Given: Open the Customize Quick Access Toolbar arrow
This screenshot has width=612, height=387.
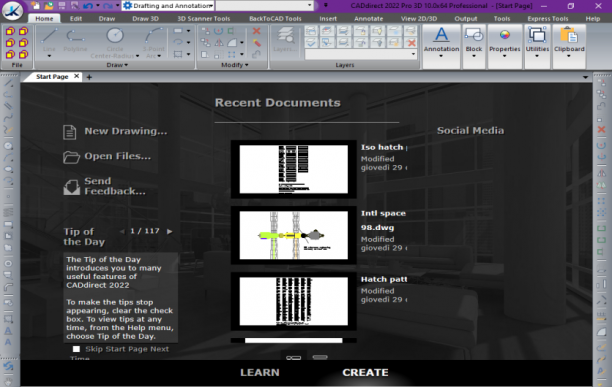Looking at the screenshot, I should pos(326,5).
